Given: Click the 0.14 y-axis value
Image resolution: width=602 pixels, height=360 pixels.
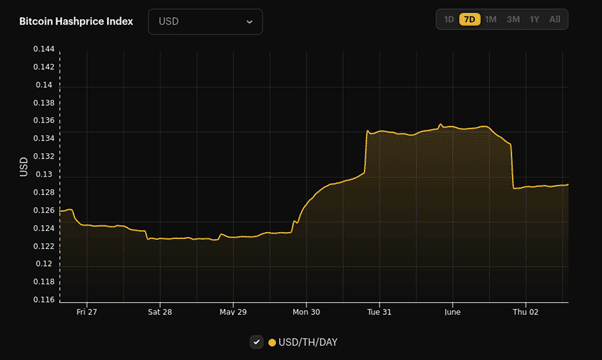Looking at the screenshot, I should point(44,85).
